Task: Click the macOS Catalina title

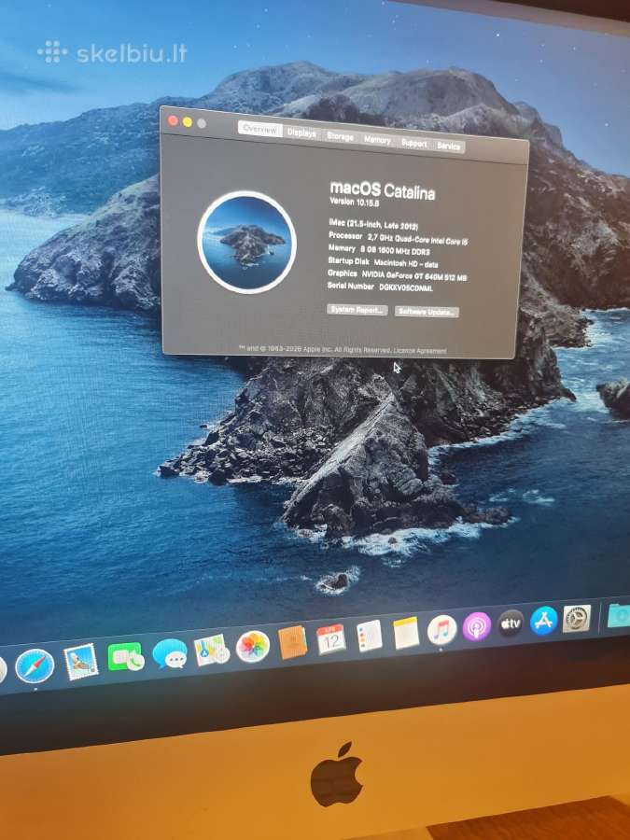Action: pos(383,189)
